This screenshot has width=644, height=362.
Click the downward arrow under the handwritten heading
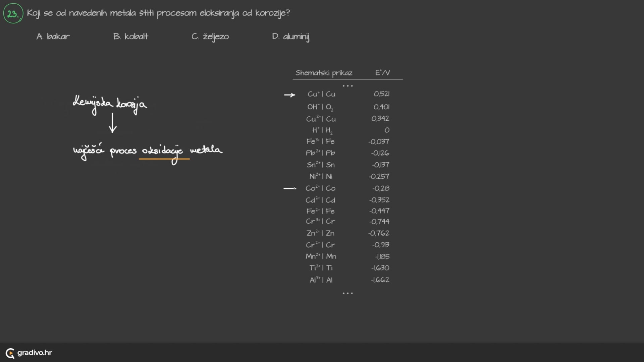[x=113, y=123]
